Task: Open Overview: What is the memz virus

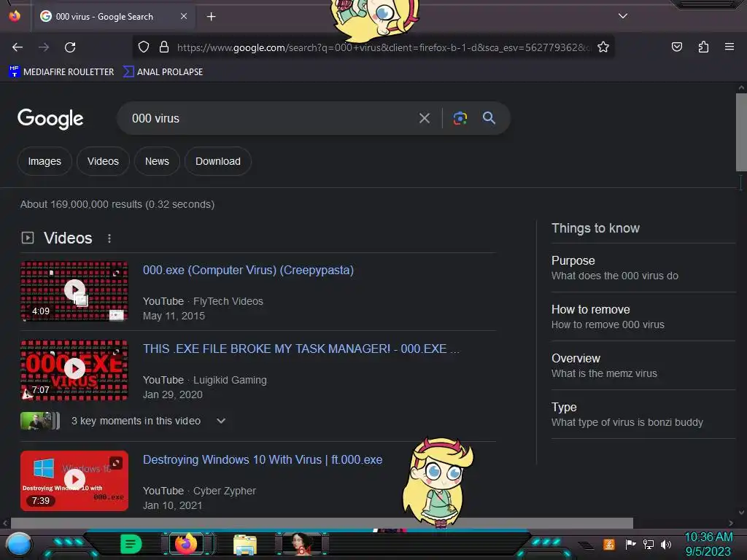Action: (x=643, y=366)
